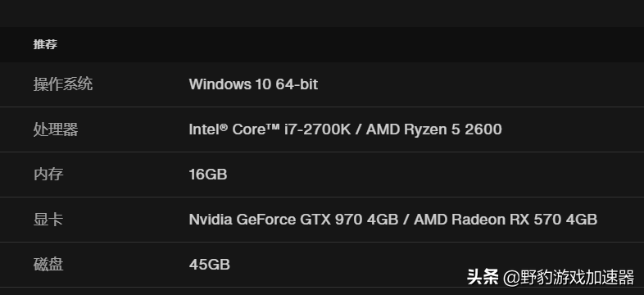
Task: Select the Windows 10 64-bit value
Action: 253,84
